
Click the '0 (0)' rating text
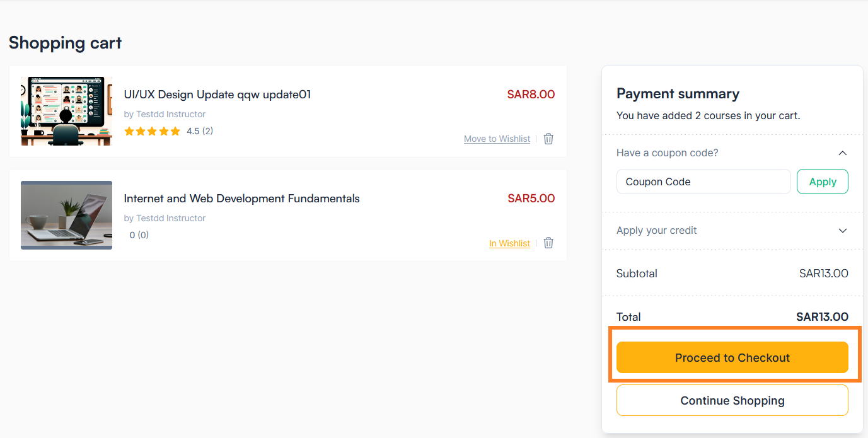[139, 235]
